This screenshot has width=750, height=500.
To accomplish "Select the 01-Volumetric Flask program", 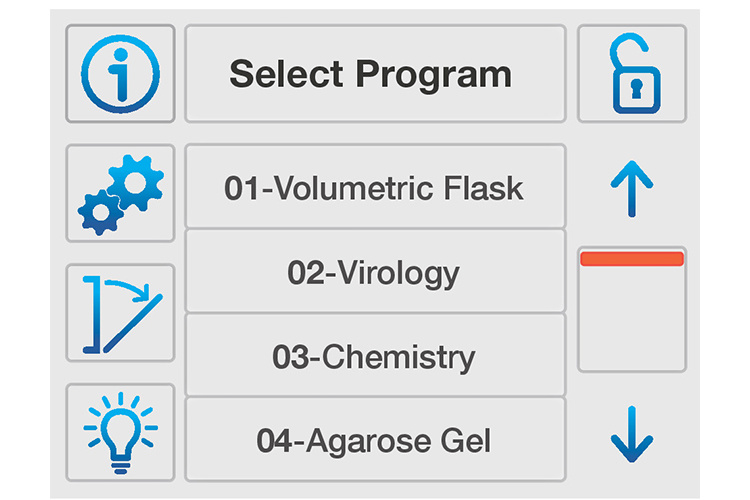I will [375, 187].
